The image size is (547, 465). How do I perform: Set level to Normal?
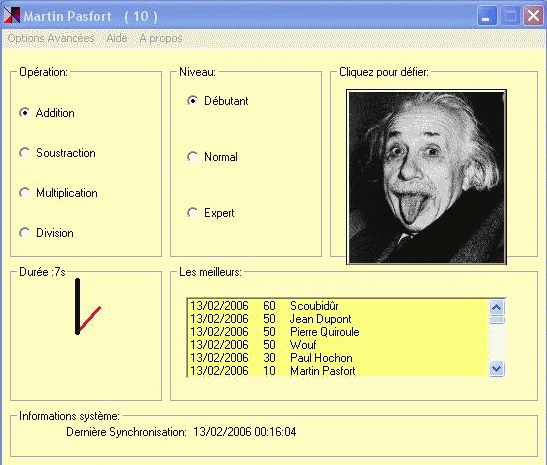212,157
